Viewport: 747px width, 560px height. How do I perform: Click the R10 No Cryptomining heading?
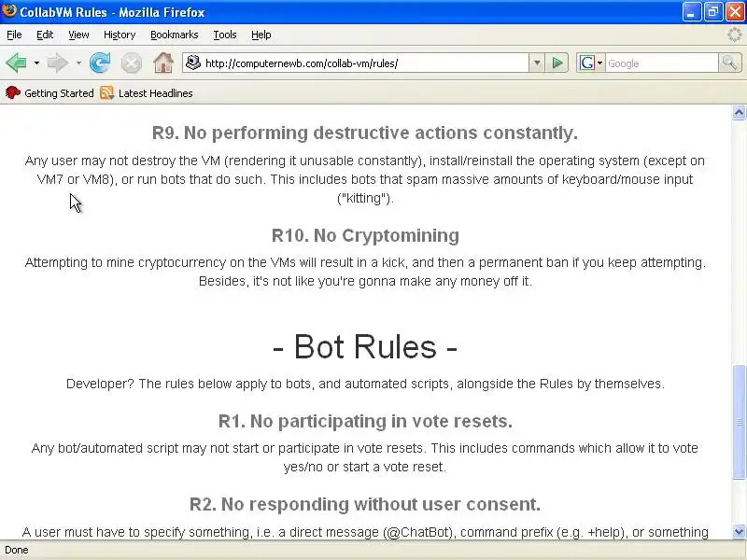365,235
